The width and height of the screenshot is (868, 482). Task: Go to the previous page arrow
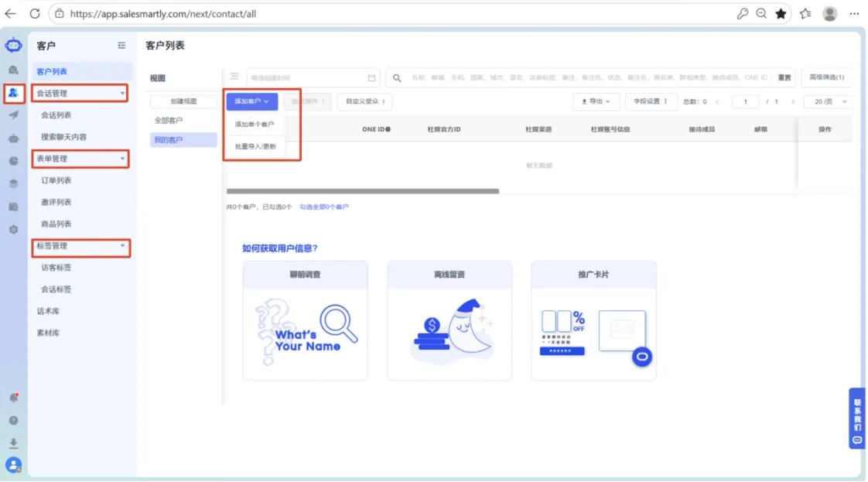(717, 102)
